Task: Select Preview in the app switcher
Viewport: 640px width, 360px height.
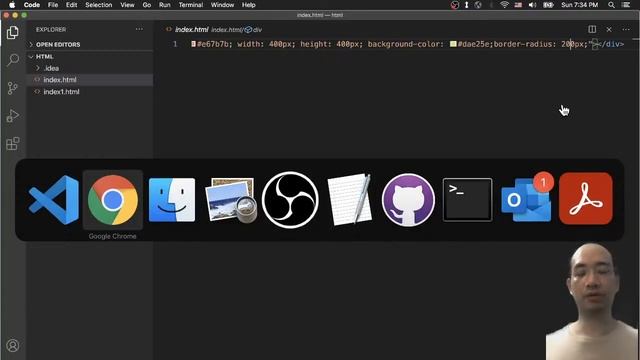Action: 231,200
